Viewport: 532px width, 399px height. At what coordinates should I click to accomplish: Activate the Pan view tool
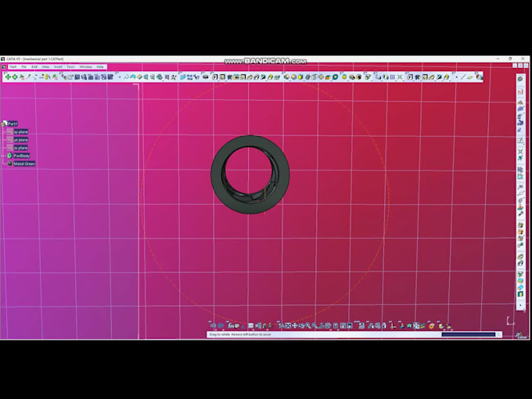coord(294,325)
